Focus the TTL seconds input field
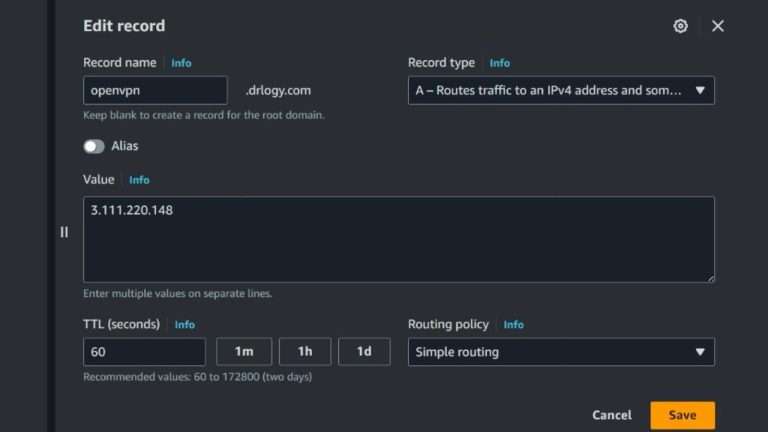Screen dimensions: 768x432 pyautogui.click(x=144, y=352)
